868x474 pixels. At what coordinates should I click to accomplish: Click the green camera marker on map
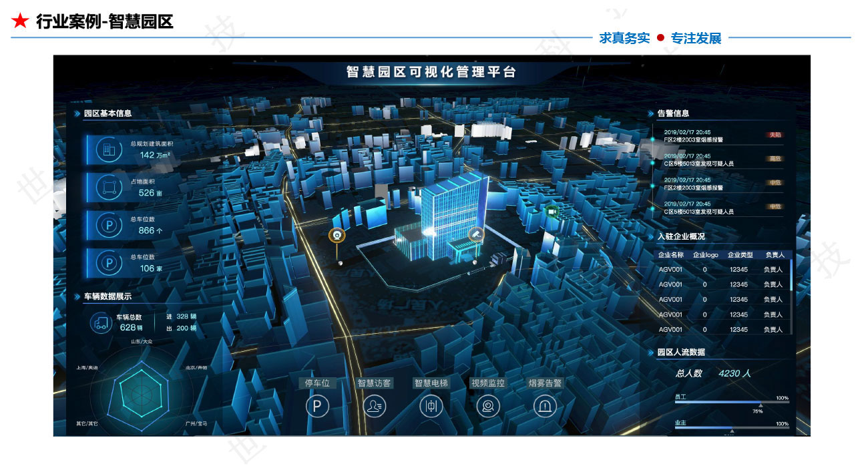pos(552,211)
